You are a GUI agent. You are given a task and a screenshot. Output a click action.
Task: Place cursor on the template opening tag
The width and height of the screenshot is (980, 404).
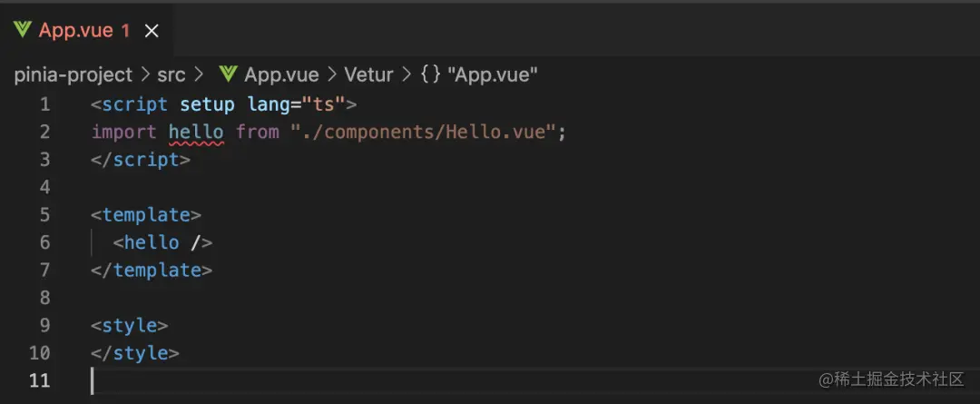click(x=146, y=214)
